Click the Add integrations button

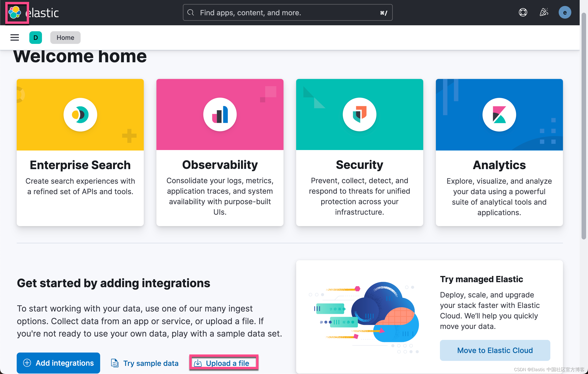58,363
